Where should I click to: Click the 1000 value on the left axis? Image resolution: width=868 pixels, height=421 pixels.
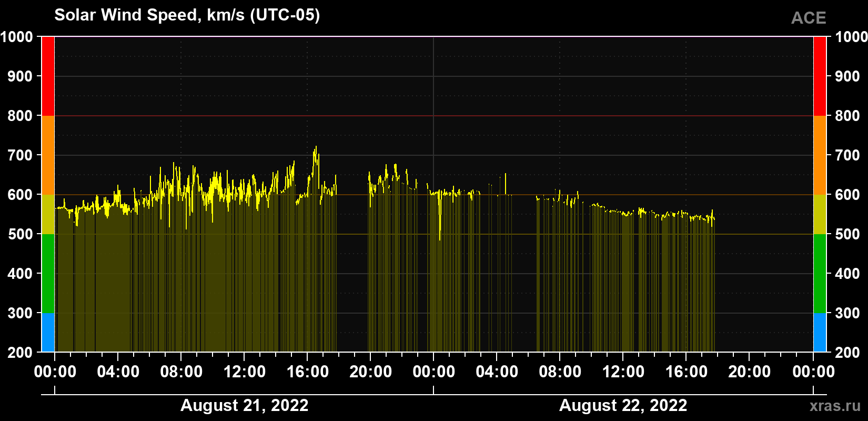coord(17,37)
